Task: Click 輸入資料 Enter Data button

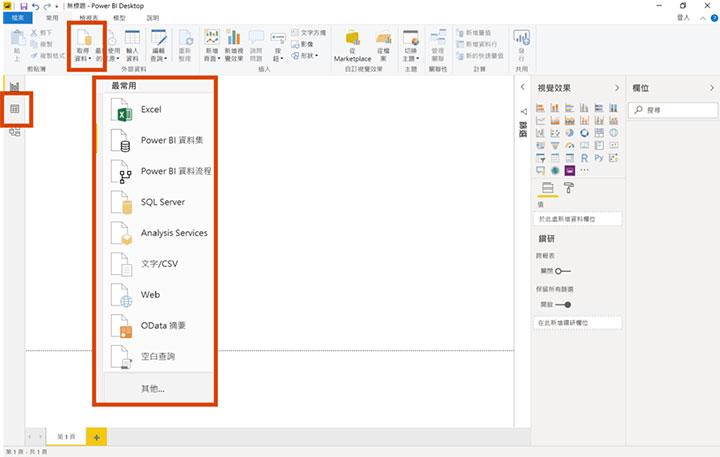Action: click(132, 45)
